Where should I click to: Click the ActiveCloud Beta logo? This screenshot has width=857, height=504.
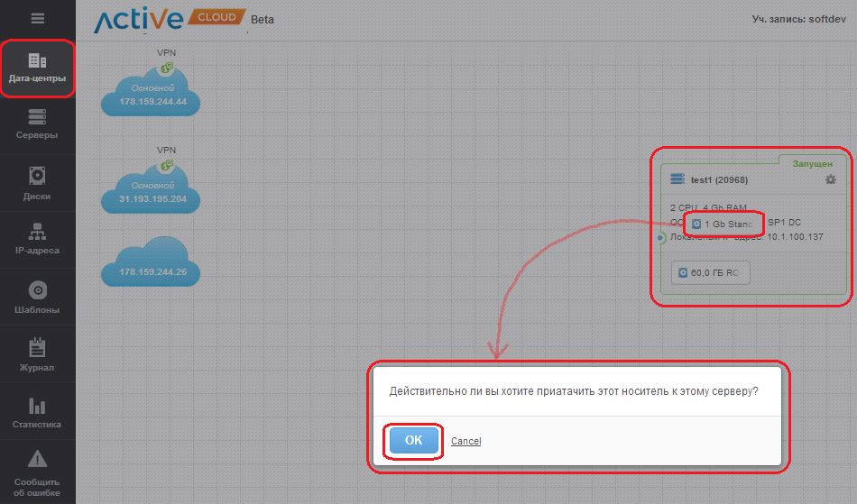(170, 19)
